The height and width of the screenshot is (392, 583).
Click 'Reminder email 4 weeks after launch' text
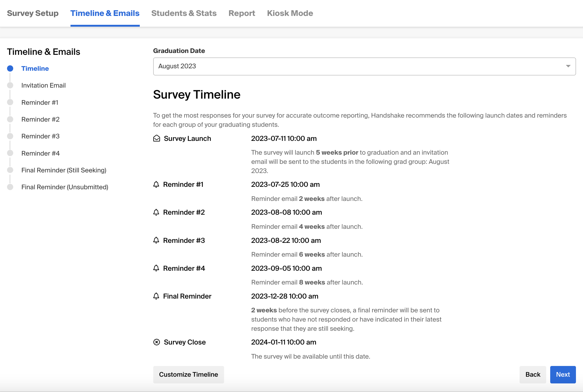click(307, 227)
